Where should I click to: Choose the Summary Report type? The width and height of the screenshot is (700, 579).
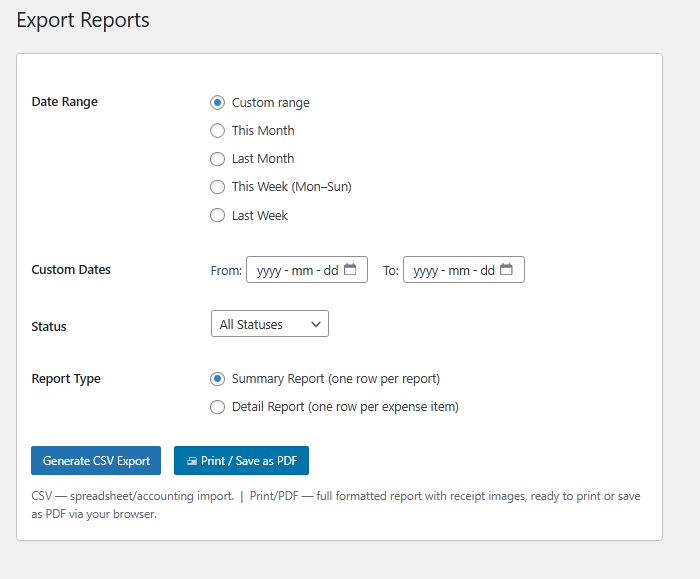point(217,379)
